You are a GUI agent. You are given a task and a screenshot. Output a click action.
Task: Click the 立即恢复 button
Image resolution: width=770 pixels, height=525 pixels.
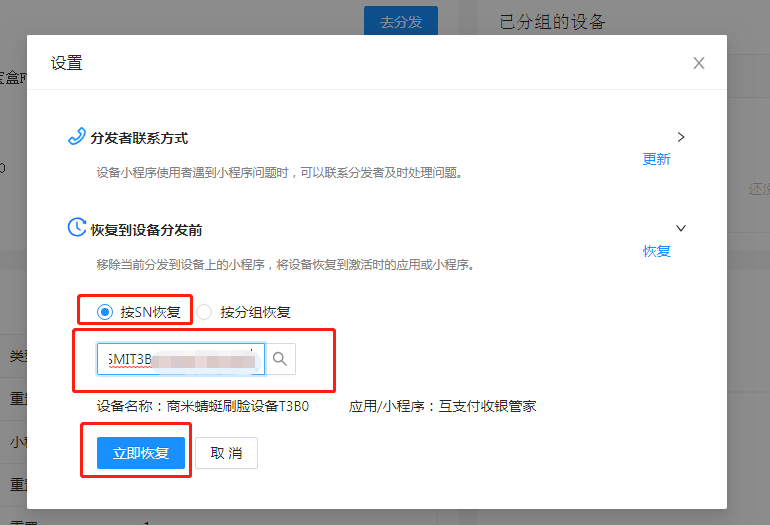point(141,453)
